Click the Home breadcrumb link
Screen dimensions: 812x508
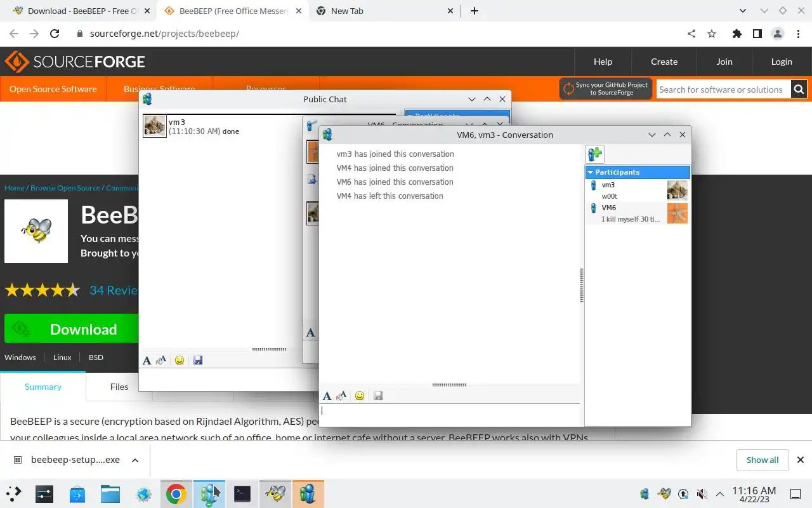[x=14, y=188]
